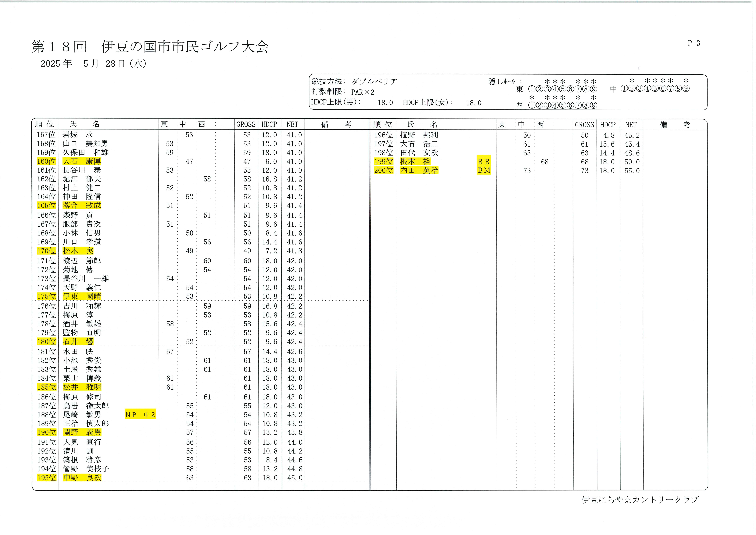This screenshot has width=756, height=535.
Task: Click name 小池 秀俊
Action: (82, 361)
